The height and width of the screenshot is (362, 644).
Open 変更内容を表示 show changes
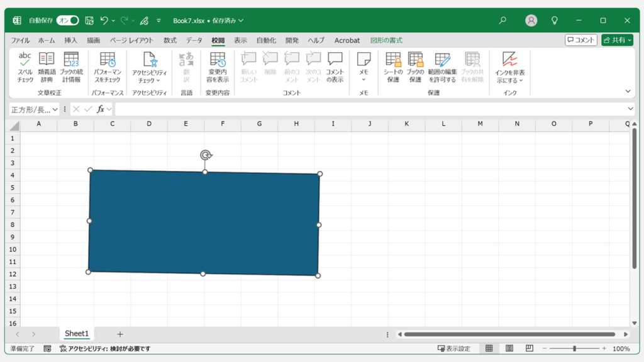tap(217, 67)
